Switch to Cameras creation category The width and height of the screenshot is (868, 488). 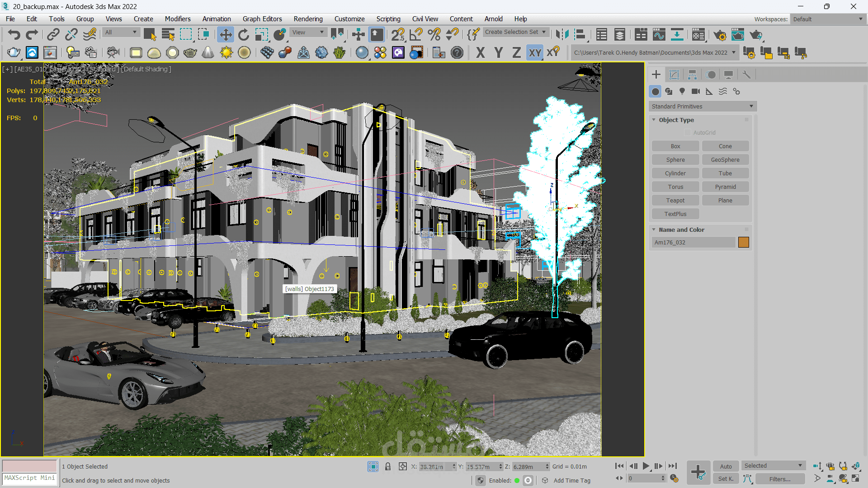pyautogui.click(x=696, y=91)
